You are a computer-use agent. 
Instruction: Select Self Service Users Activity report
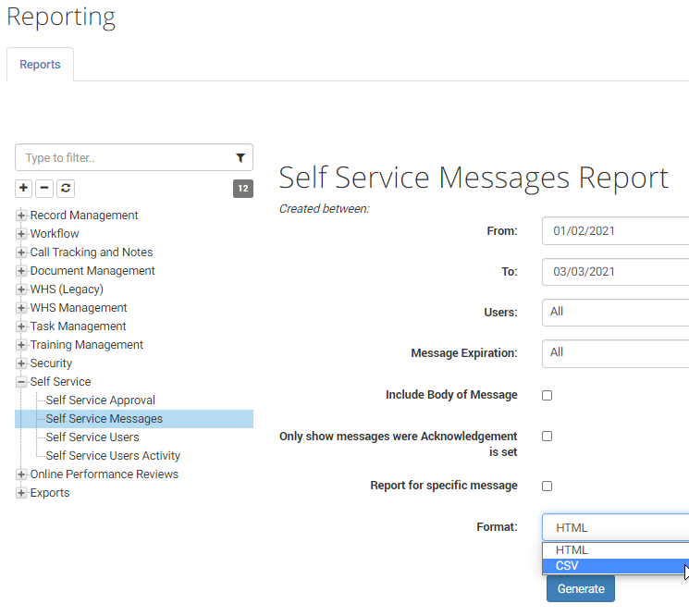point(113,456)
